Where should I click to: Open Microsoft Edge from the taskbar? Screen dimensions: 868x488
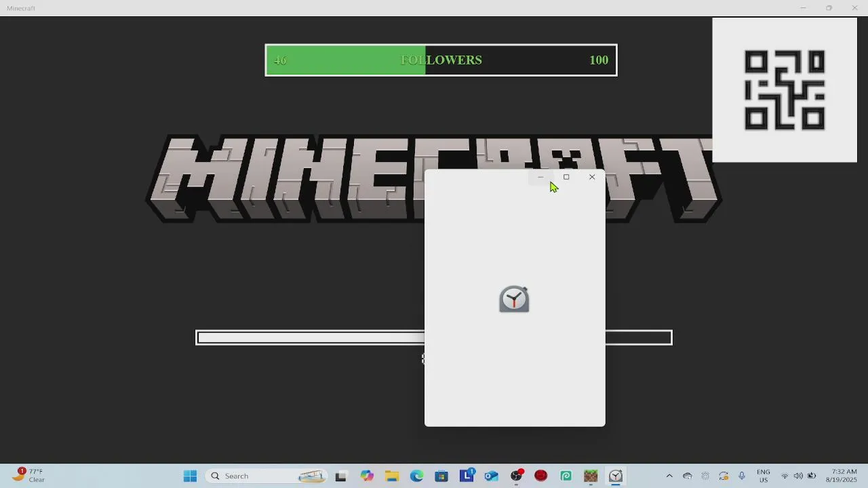[416, 476]
